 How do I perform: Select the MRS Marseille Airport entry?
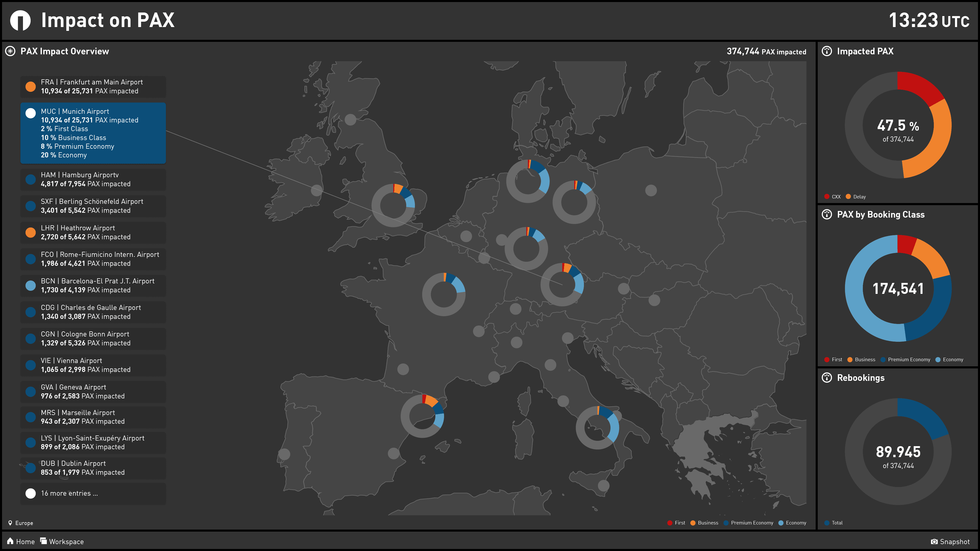tap(93, 417)
